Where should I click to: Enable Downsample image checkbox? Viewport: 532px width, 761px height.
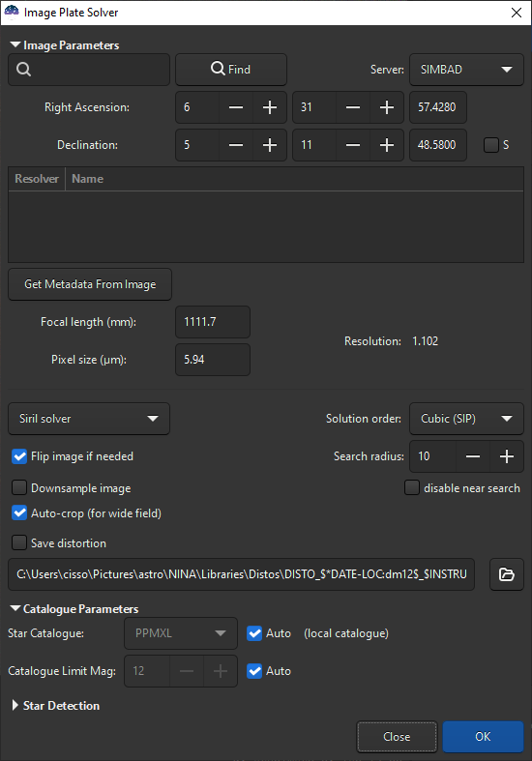[19, 487]
